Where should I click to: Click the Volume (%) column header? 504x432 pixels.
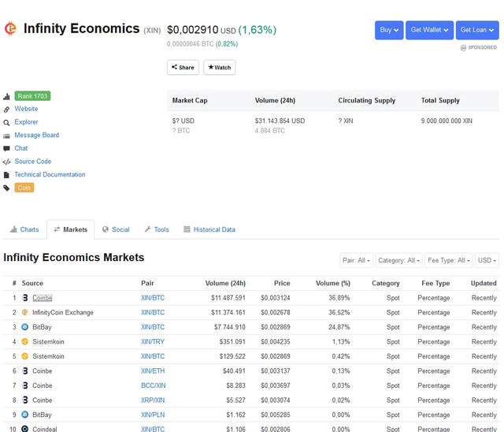pyautogui.click(x=333, y=283)
